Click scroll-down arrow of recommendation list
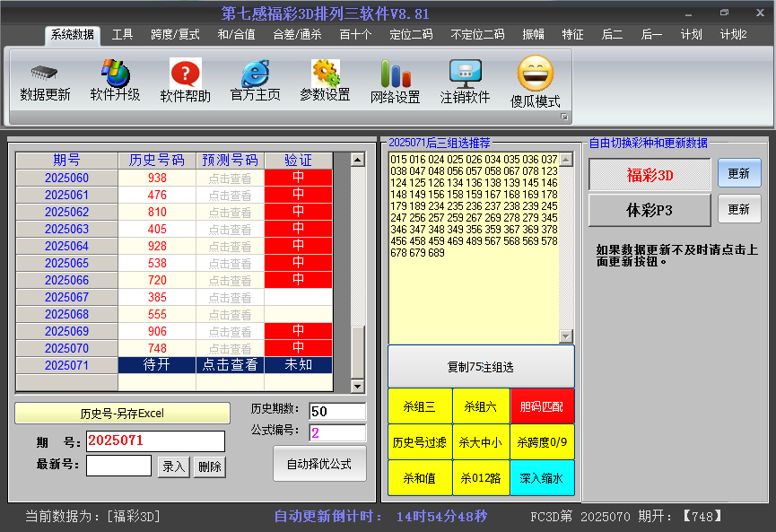Image resolution: width=776 pixels, height=532 pixels. (x=566, y=336)
